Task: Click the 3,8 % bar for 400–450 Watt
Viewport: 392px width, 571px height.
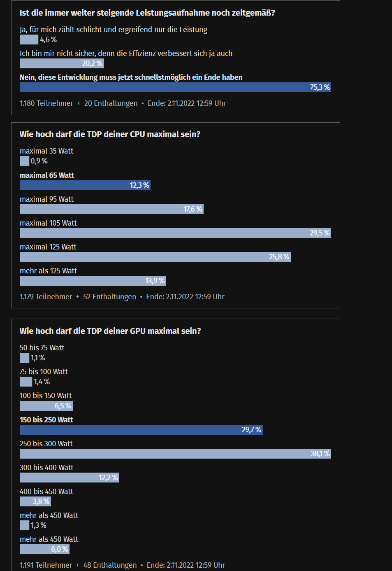Action: pos(35,501)
